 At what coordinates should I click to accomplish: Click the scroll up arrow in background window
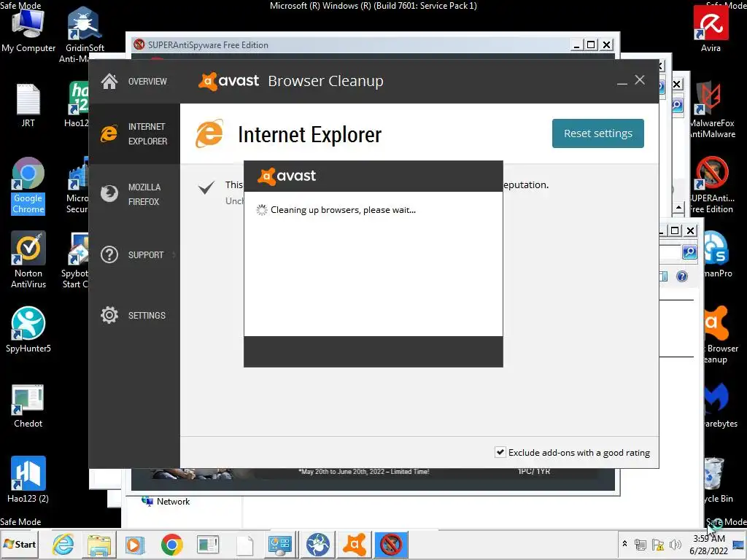point(678,208)
